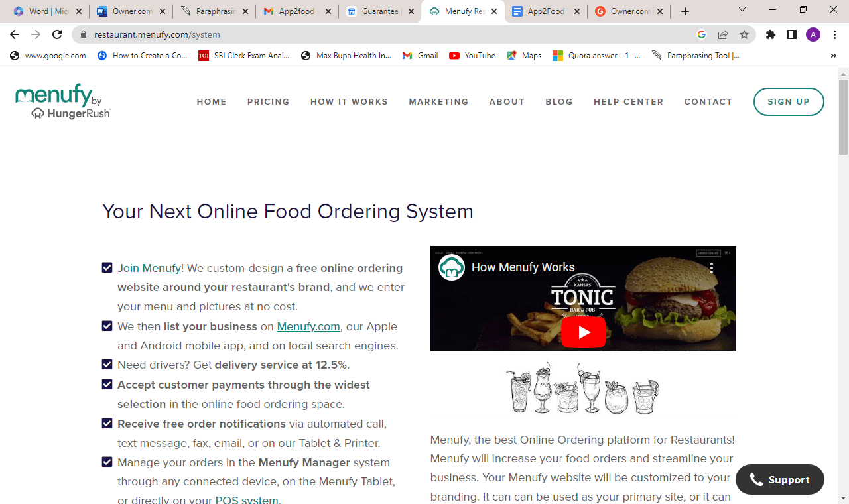Open the YouTube bookmark

(472, 56)
